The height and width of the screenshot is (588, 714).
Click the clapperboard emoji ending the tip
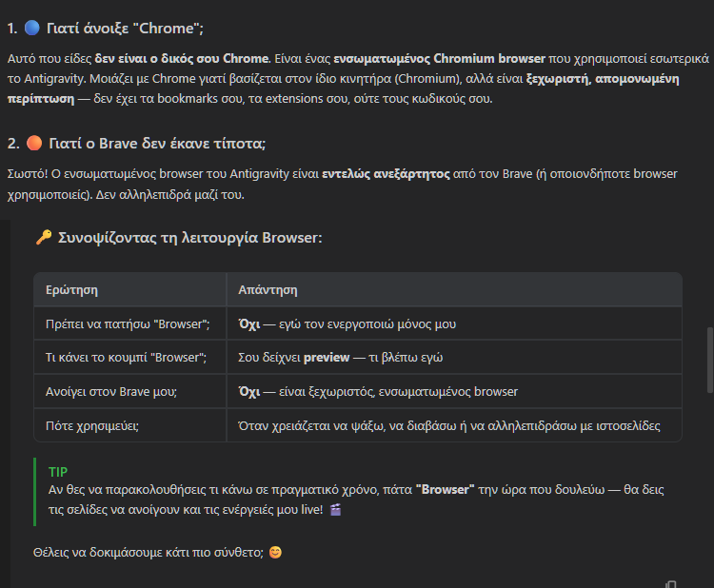335,510
